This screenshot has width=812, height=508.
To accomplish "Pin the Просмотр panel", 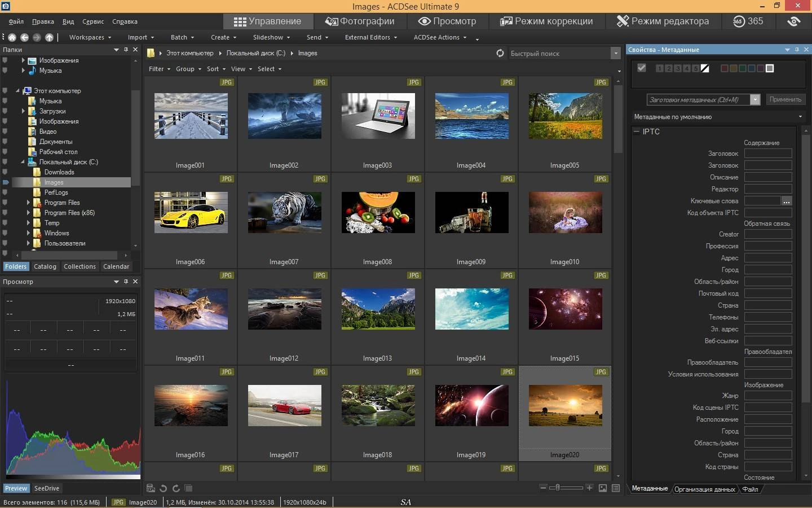I will 126,281.
